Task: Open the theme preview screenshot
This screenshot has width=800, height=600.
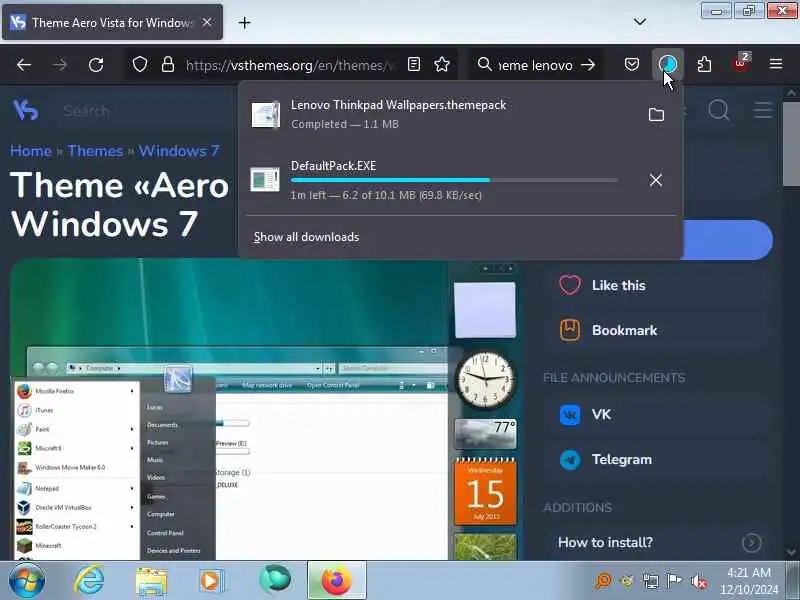Action: coord(265,409)
